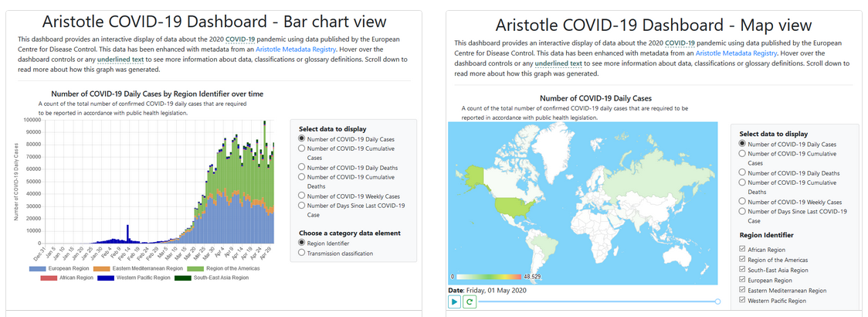Viewport: 868px width, 317px height.
Task: Select Number of COVID-19 Cumulative Cases in bar chart view
Action: [302, 148]
